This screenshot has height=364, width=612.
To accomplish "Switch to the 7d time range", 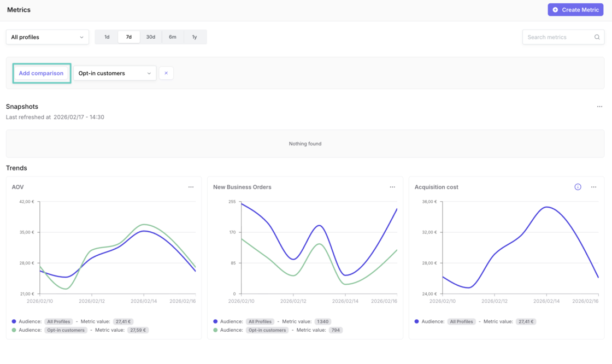I will [x=129, y=37].
